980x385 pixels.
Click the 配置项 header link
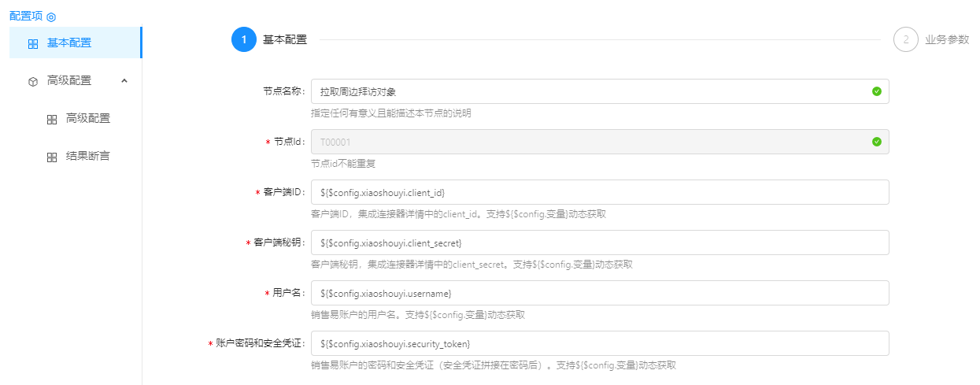[25, 17]
